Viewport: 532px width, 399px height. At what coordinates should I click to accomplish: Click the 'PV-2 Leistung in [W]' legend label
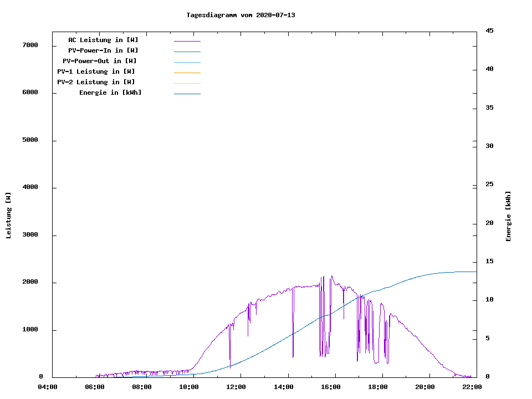96,82
